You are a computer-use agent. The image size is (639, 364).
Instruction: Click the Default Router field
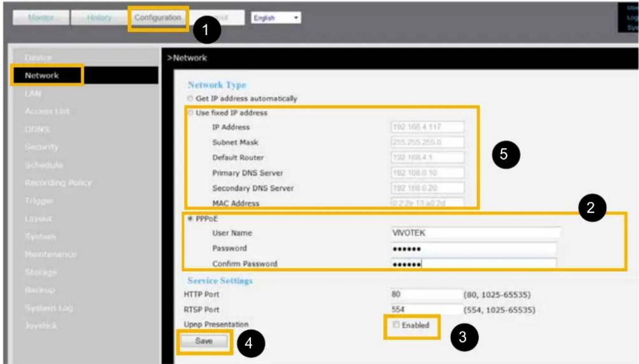point(426,157)
